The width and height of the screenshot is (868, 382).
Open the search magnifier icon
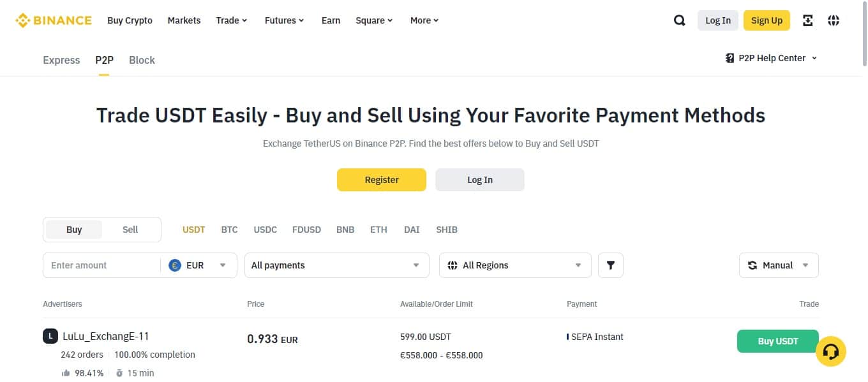(x=680, y=20)
